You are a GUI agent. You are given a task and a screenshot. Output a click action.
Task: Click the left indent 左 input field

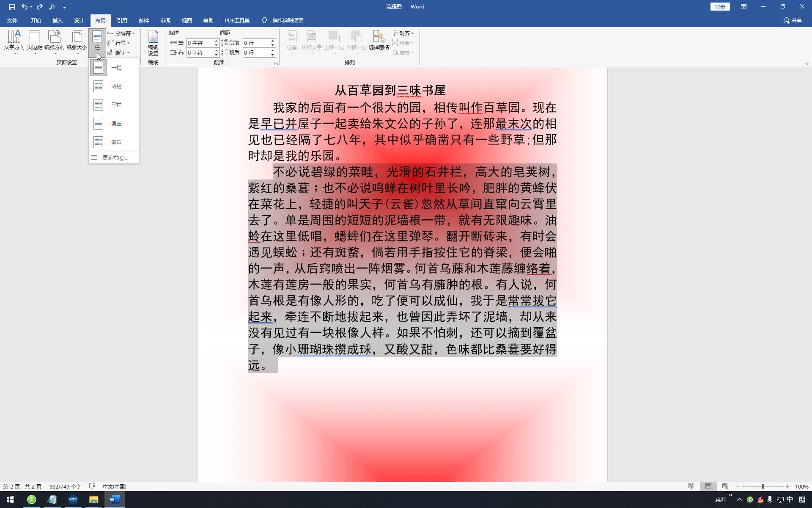point(200,43)
